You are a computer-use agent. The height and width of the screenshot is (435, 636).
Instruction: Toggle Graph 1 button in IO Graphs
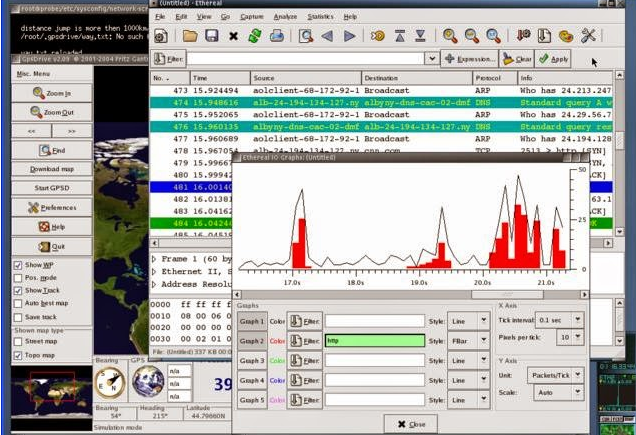252,321
